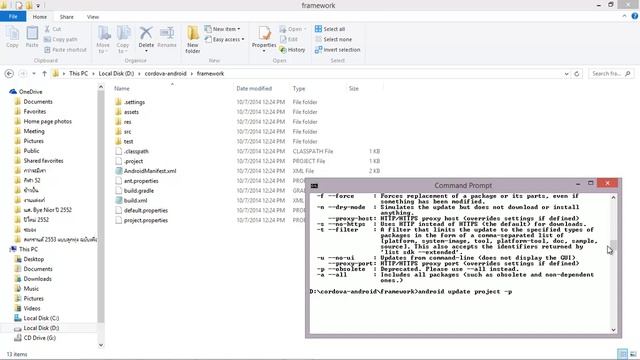Screen dimensions: 640x360
Task: Click the Command Prompt title bar icon
Action: point(314,186)
